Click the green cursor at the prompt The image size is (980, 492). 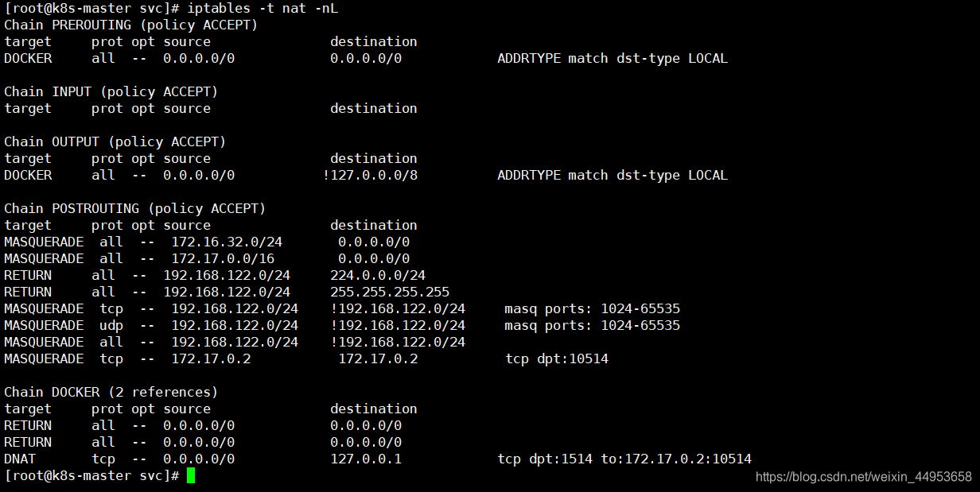point(191,475)
